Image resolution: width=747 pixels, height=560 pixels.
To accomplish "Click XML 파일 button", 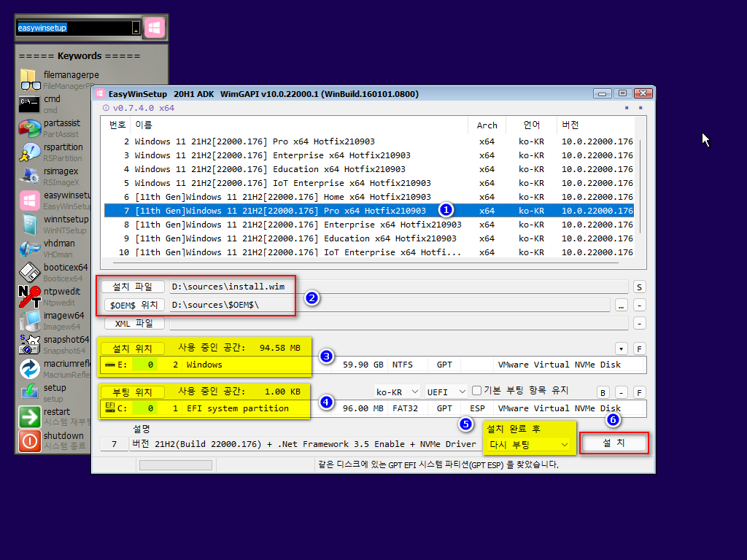I will 134,323.
